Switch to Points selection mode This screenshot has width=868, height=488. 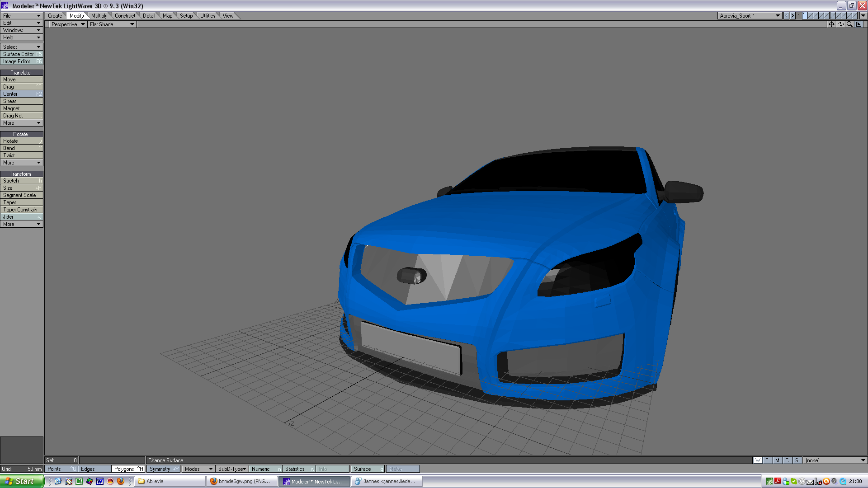[x=61, y=469]
